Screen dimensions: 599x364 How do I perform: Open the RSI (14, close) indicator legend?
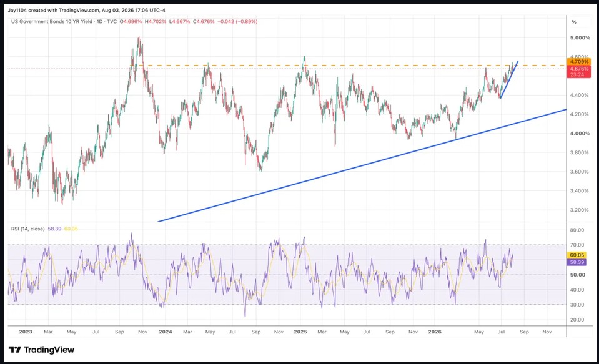pyautogui.click(x=28, y=229)
